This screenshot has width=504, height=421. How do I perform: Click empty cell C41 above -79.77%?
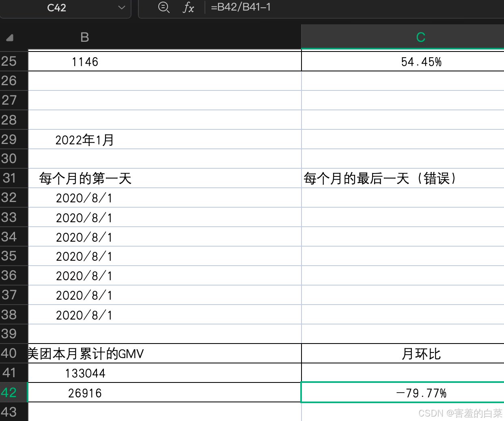[x=403, y=373]
